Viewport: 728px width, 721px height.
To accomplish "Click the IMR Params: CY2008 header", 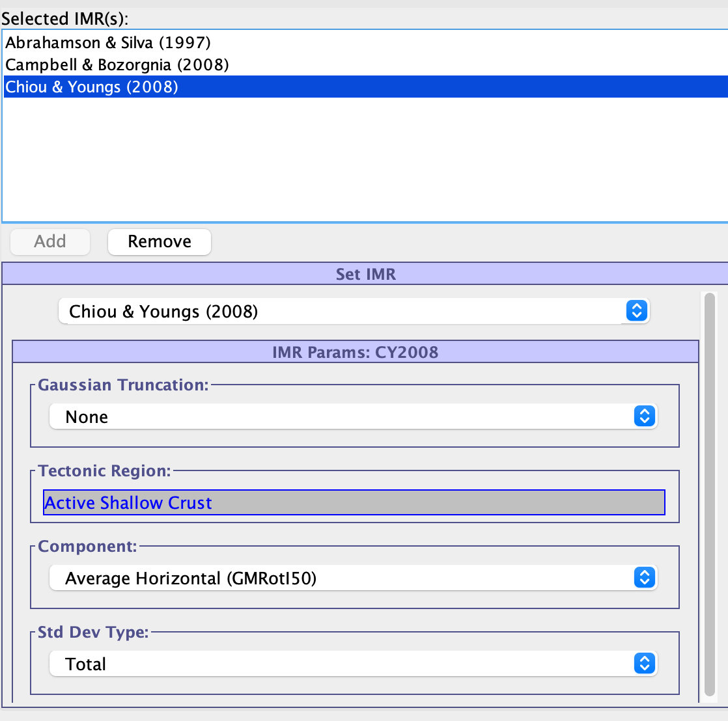I will click(x=355, y=353).
